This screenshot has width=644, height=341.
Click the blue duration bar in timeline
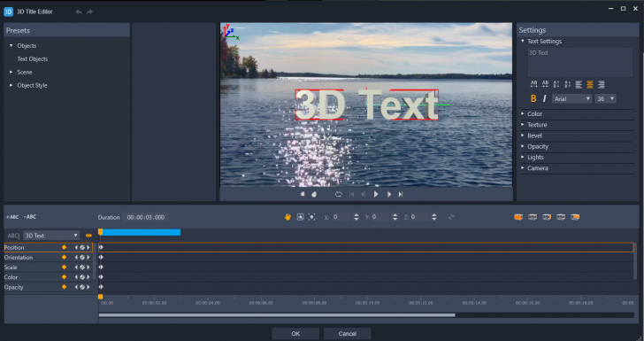(141, 232)
